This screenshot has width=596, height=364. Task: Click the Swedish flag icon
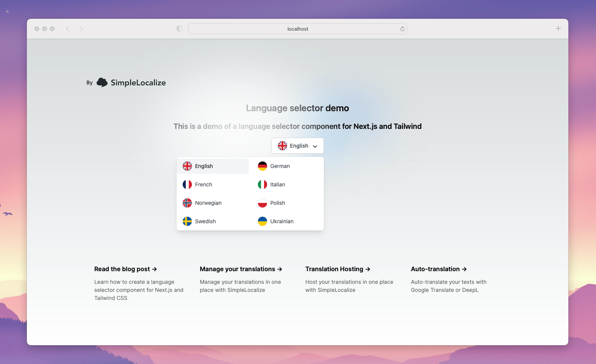pyautogui.click(x=187, y=221)
